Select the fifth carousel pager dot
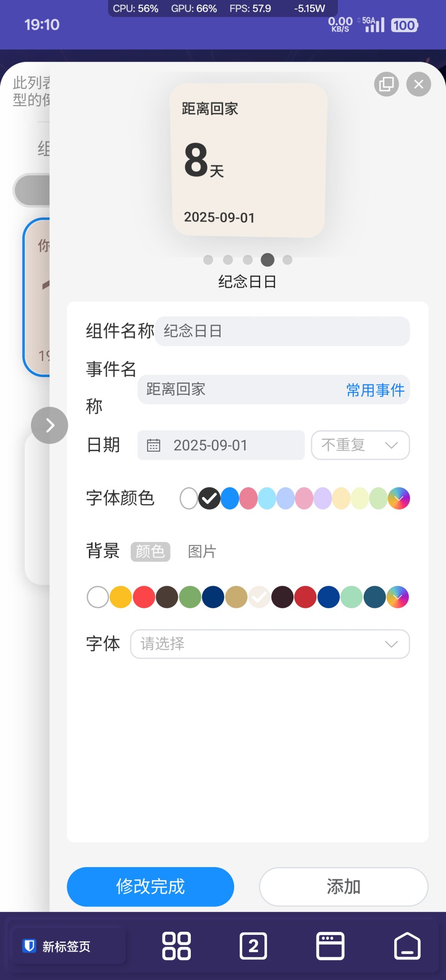The height and width of the screenshot is (980, 446). click(x=286, y=260)
